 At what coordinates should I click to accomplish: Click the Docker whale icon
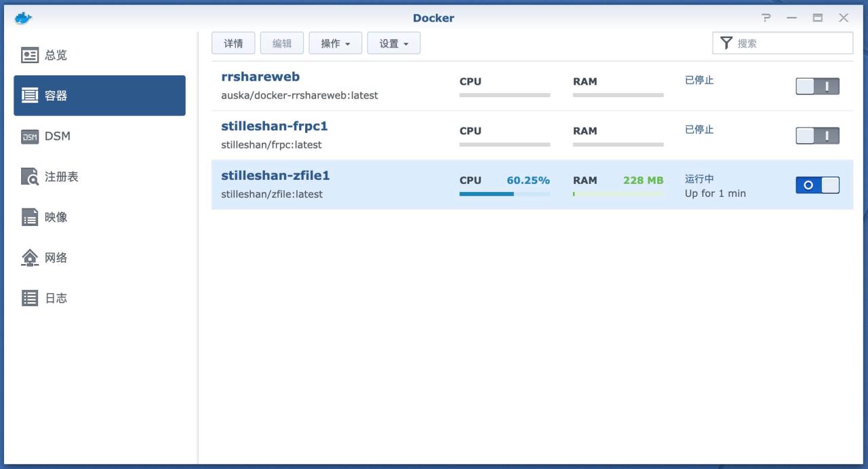click(22, 18)
